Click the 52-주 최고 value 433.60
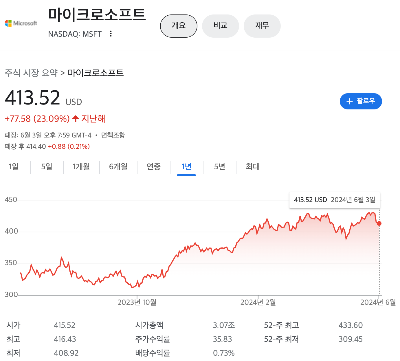The width and height of the screenshot is (400, 361). point(351,325)
